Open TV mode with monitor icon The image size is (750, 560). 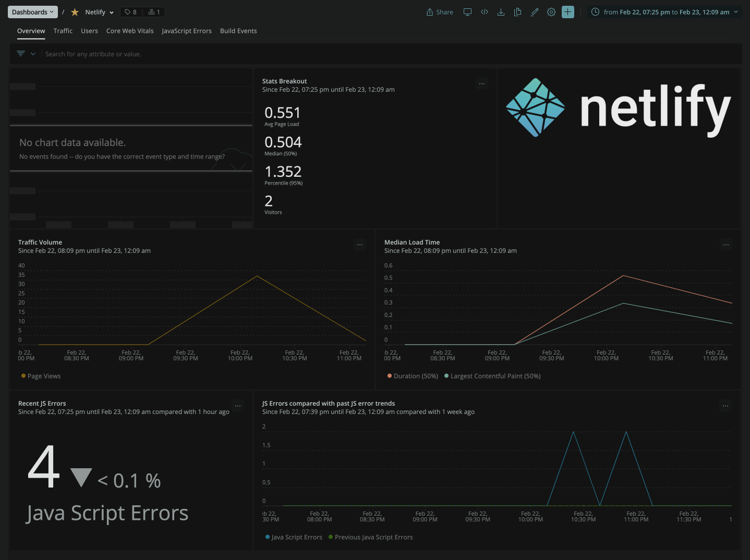click(467, 12)
